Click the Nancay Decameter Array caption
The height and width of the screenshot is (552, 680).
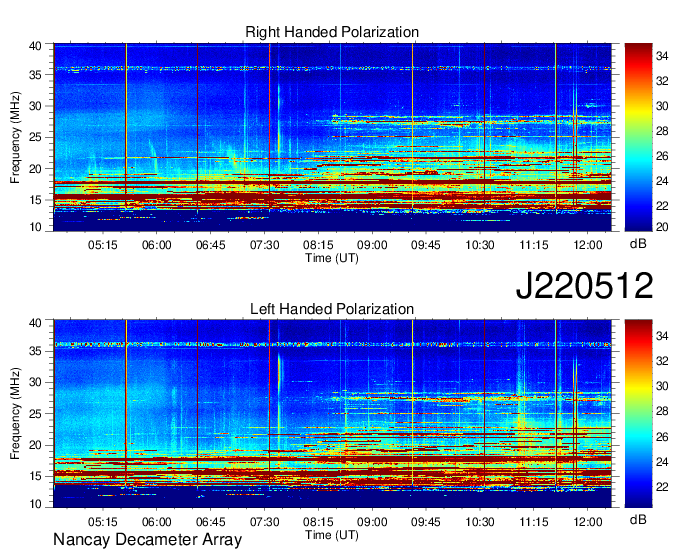coord(147,540)
